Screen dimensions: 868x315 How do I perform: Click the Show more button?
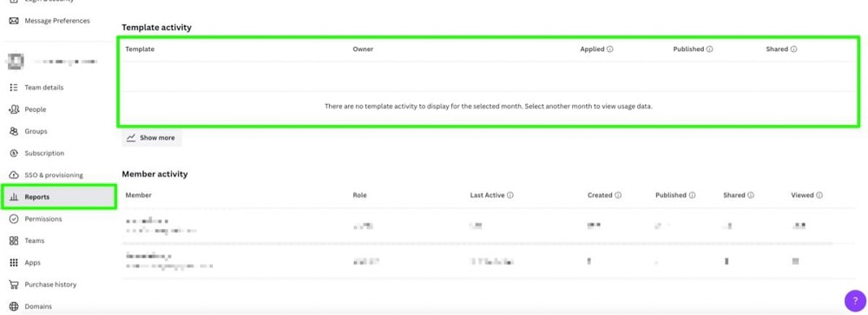pos(151,138)
